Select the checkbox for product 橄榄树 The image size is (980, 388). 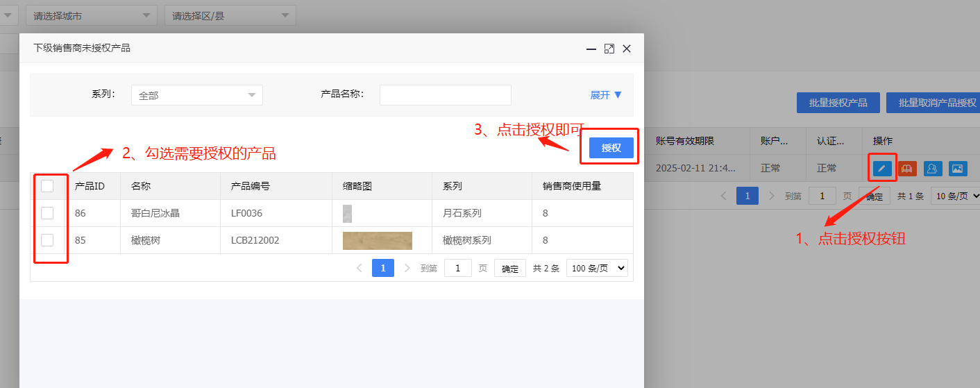pyautogui.click(x=47, y=240)
